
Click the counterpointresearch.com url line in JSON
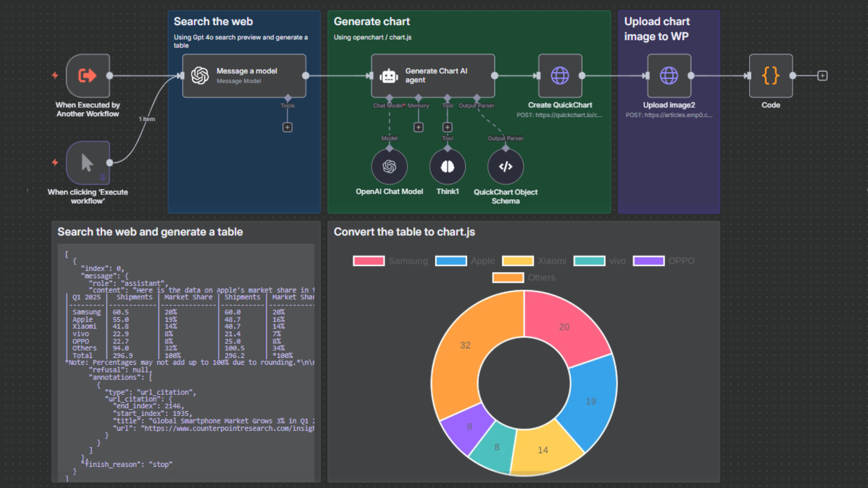213,428
